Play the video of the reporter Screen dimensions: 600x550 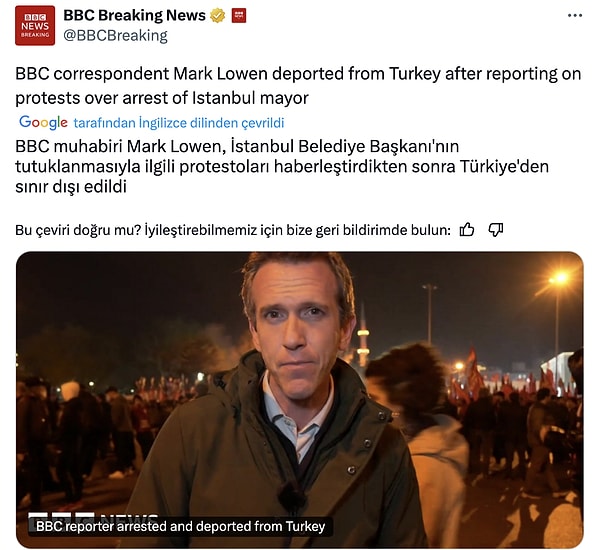pos(300,400)
